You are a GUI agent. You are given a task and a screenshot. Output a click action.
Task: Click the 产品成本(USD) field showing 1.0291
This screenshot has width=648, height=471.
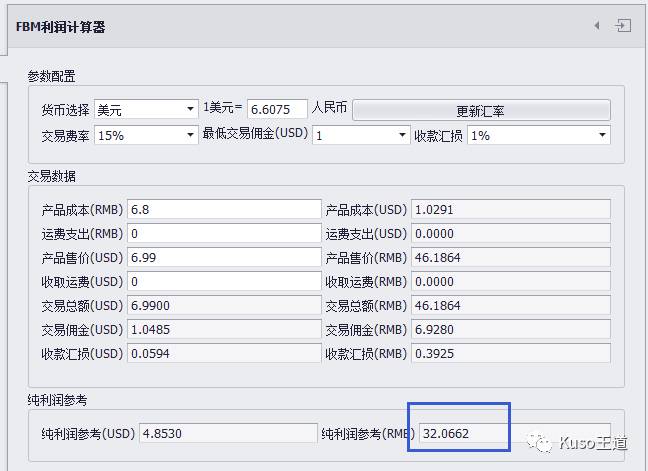pyautogui.click(x=510, y=210)
